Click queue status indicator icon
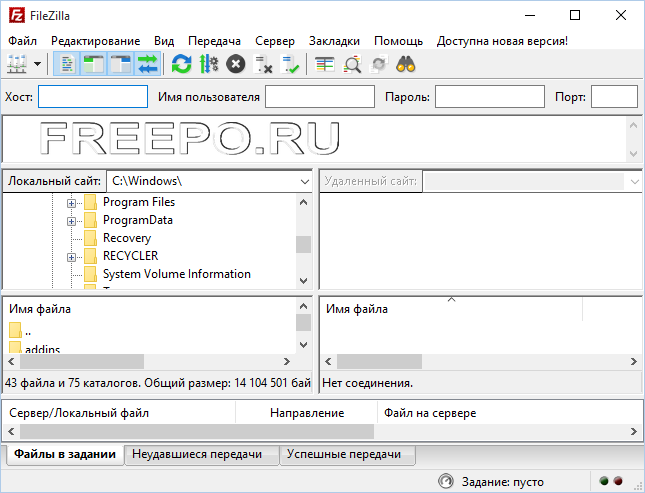The height and width of the screenshot is (493, 645). (x=446, y=481)
